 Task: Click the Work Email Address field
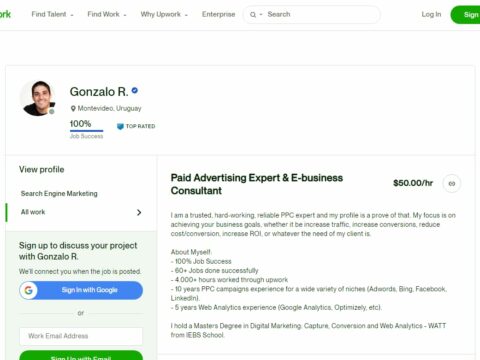pyautogui.click(x=81, y=336)
